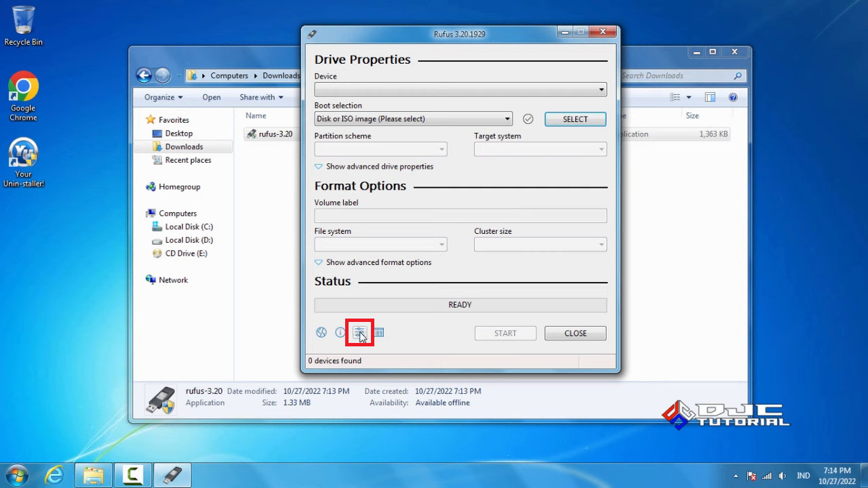
Task: Select Local Disk (C:) in navigation pane
Action: pyautogui.click(x=182, y=227)
